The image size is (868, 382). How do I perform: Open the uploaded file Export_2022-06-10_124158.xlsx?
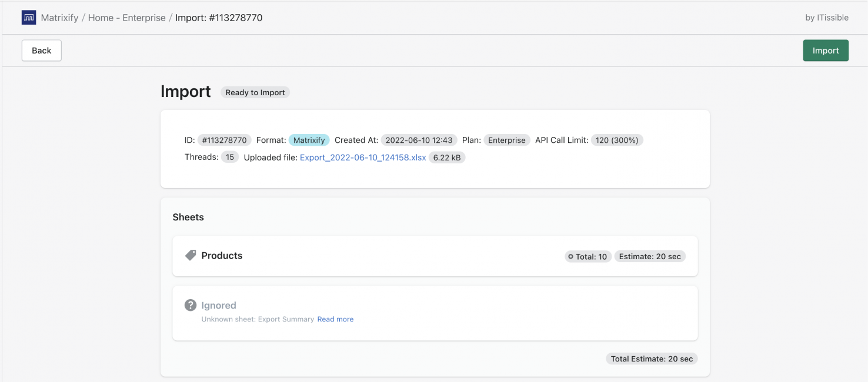(362, 157)
